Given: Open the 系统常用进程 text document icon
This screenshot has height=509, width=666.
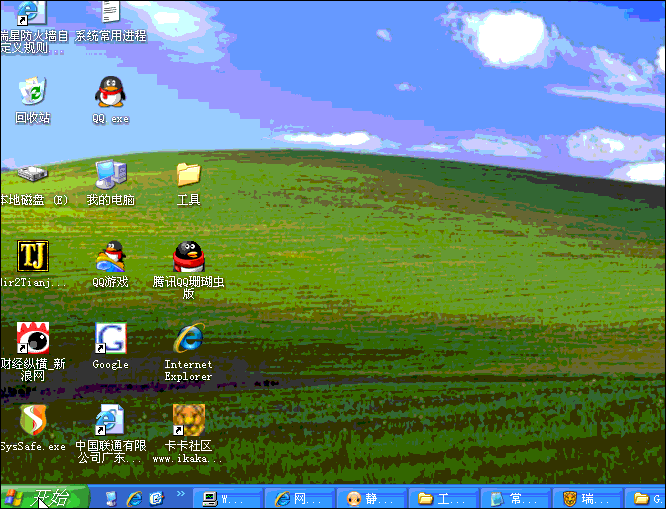Looking at the screenshot, I should tap(111, 11).
